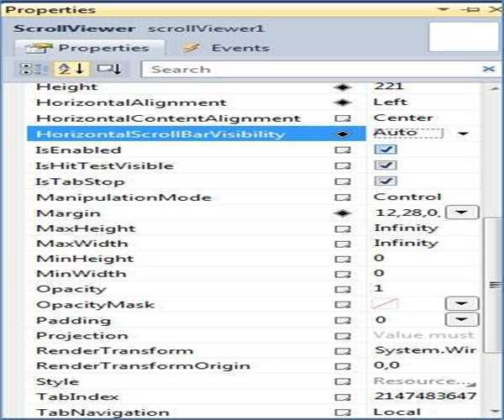Viewport: 504px width, 420px height.
Task: Click RenderTransformOrigin value 0,0
Action: point(386,365)
